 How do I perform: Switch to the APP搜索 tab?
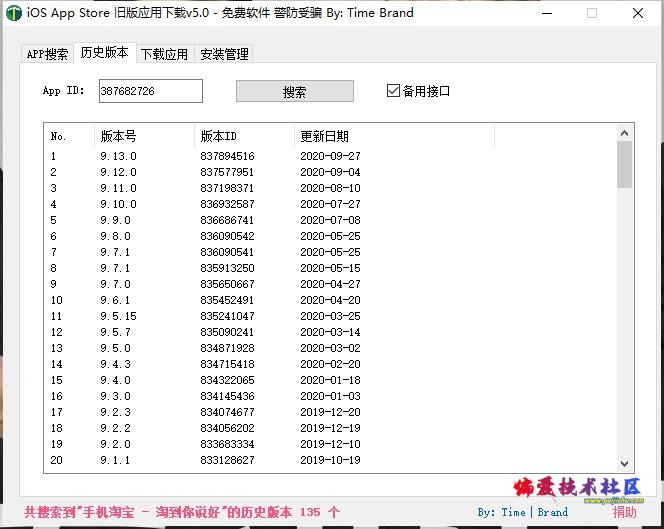tap(47, 54)
